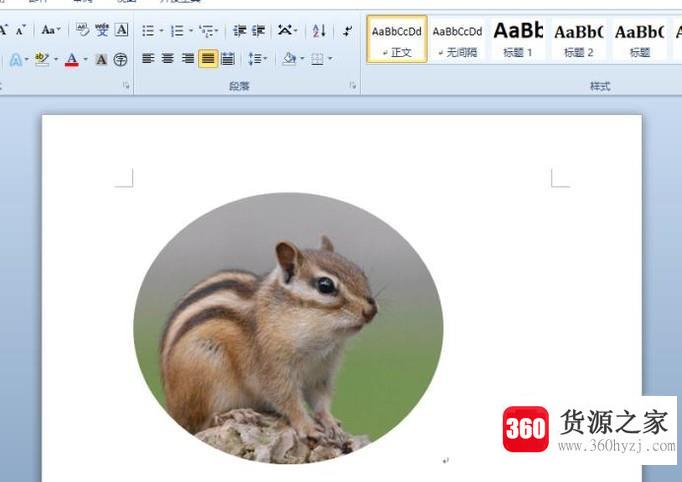Viewport: 682px width, 482px height.
Task: Apply a bulleted list
Action: pos(148,31)
